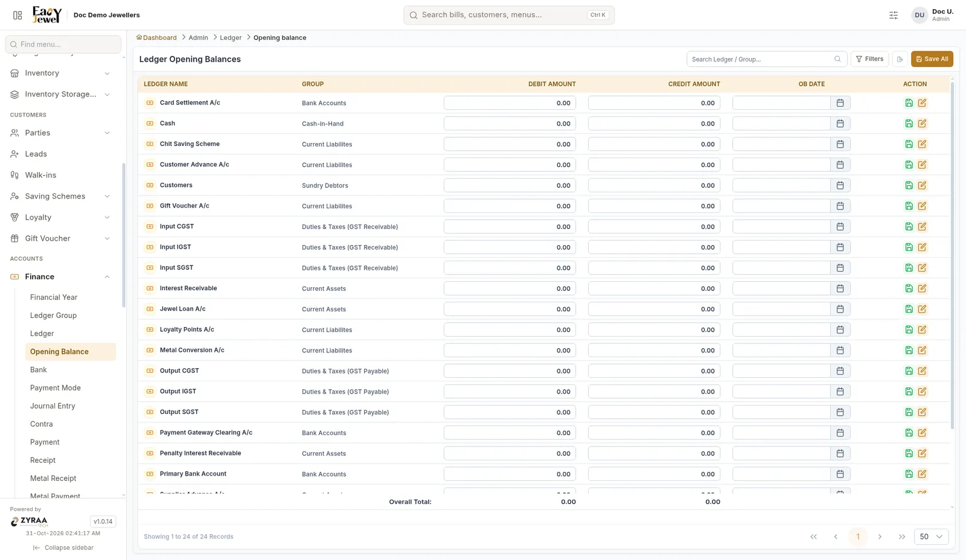Open the settings sliders icon in header
Viewport: 966px width, 560px height.
pyautogui.click(x=894, y=15)
